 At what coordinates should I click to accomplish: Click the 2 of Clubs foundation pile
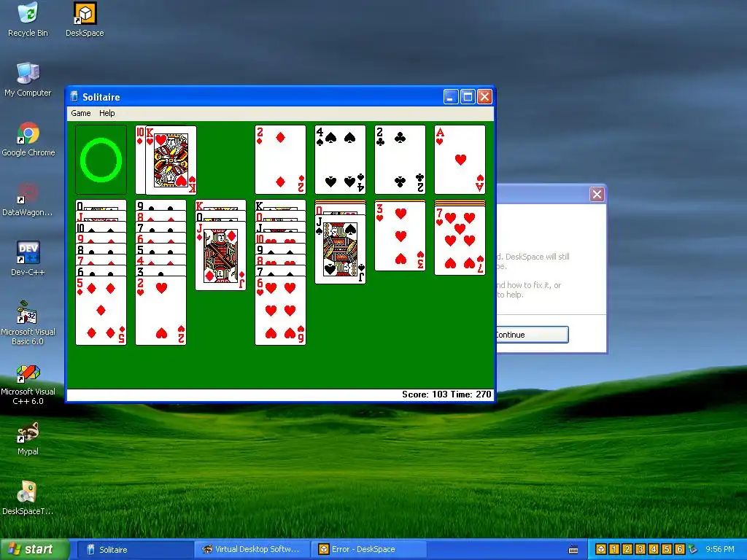point(400,160)
